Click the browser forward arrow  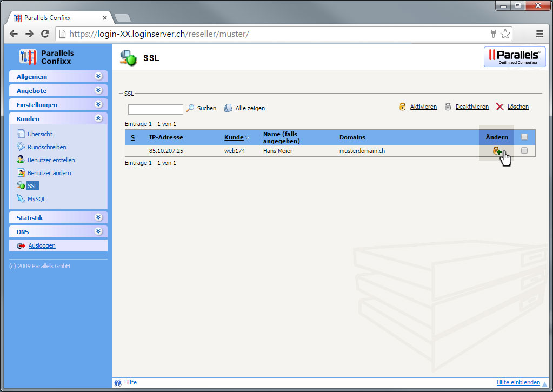[29, 34]
